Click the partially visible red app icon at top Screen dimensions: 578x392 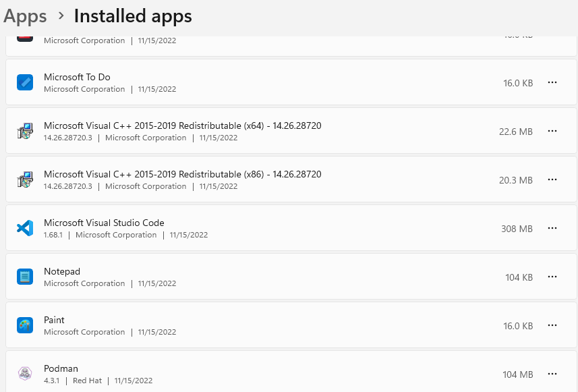tap(25, 33)
